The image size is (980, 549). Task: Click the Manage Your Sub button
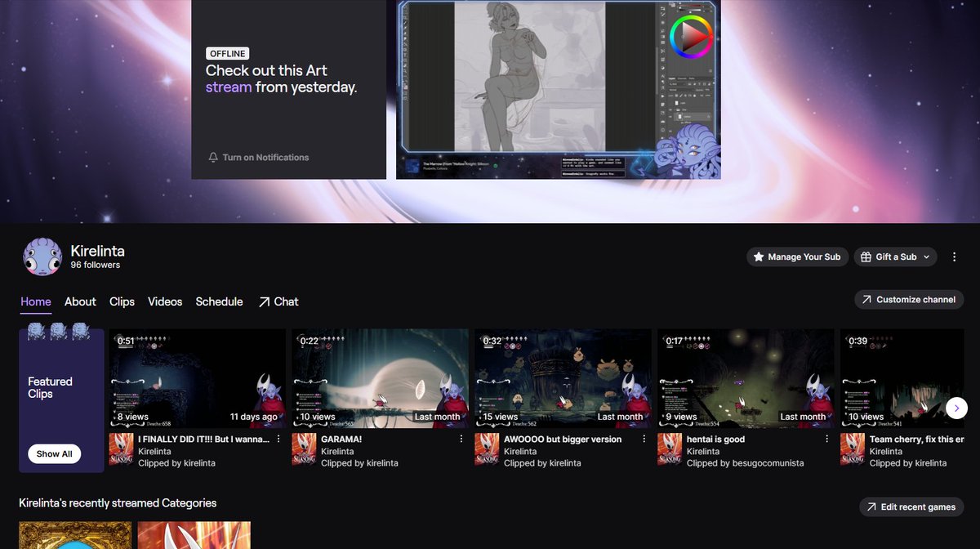click(x=798, y=257)
